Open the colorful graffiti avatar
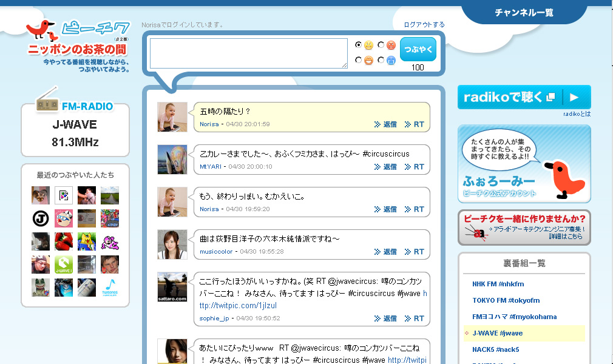This screenshot has width=613, height=364. click(x=110, y=218)
